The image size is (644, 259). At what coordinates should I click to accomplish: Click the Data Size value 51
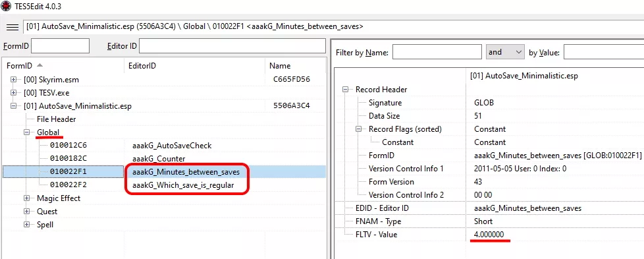coord(477,116)
